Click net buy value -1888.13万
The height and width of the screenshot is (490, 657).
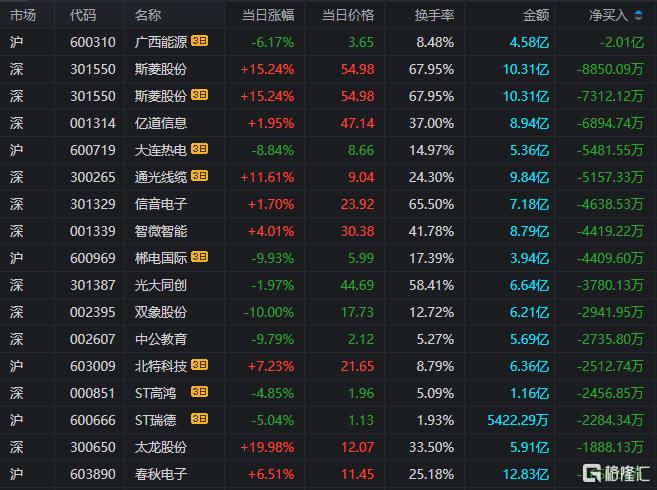coord(610,447)
